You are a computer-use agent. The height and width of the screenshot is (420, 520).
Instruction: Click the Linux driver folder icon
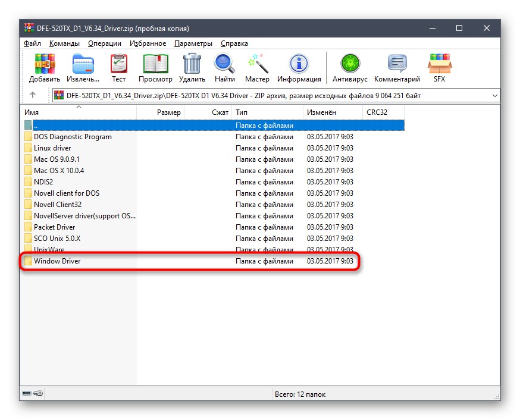pos(29,148)
